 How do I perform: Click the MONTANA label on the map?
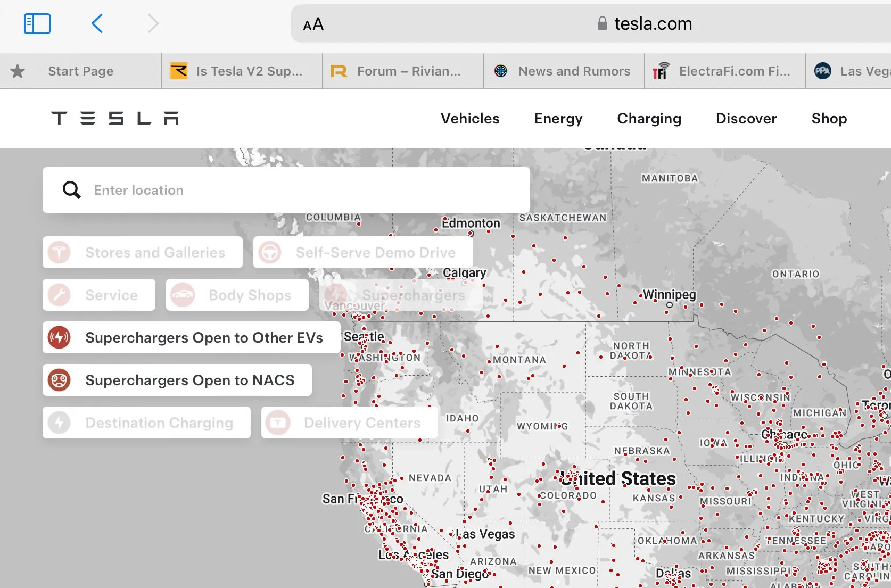[519, 360]
